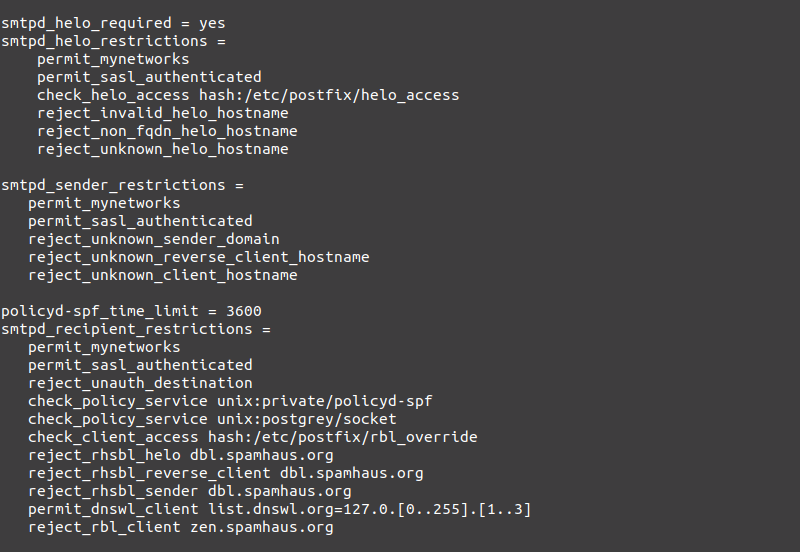
Task: Select the reject_rhsbl_sender dbl.spamhaus.org line
Action: click(189, 491)
